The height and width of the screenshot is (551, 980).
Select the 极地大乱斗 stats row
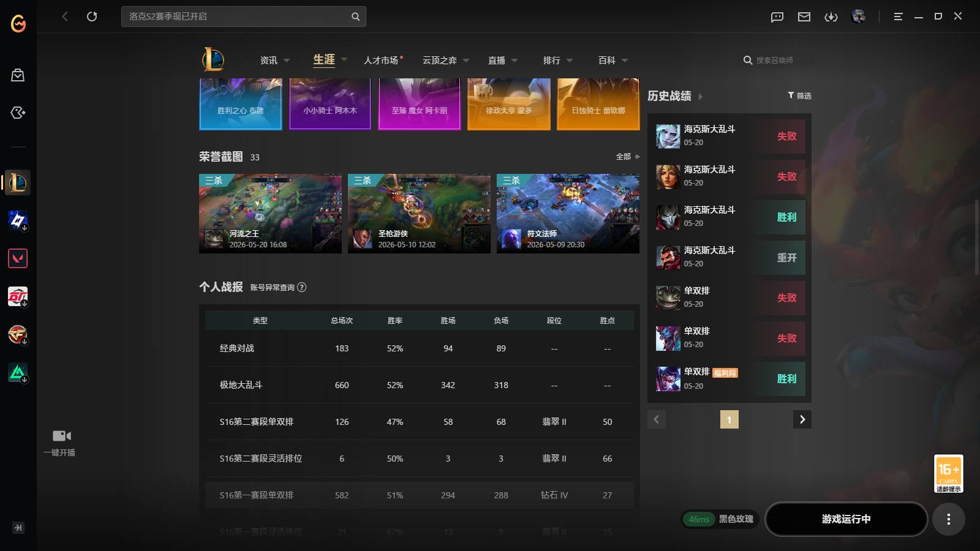(x=420, y=385)
